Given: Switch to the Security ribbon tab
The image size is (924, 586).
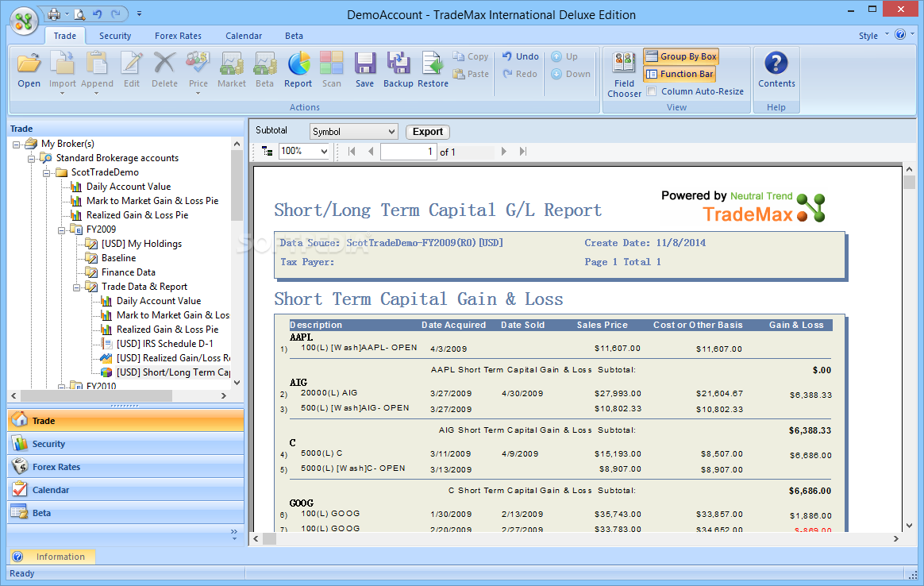Looking at the screenshot, I should pyautogui.click(x=115, y=36).
